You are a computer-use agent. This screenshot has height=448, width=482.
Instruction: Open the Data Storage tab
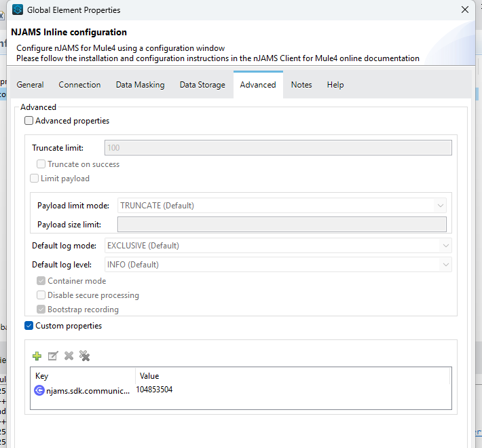point(202,85)
